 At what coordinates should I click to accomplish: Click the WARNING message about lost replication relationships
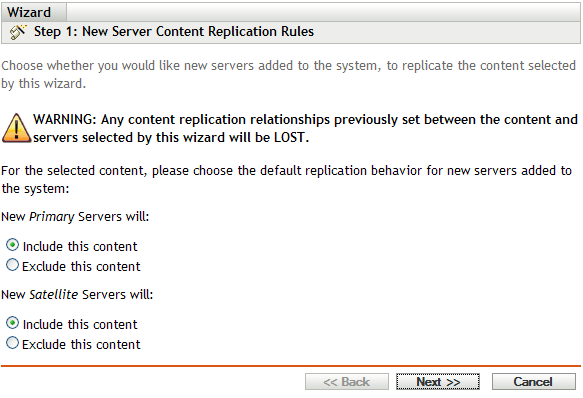click(305, 128)
